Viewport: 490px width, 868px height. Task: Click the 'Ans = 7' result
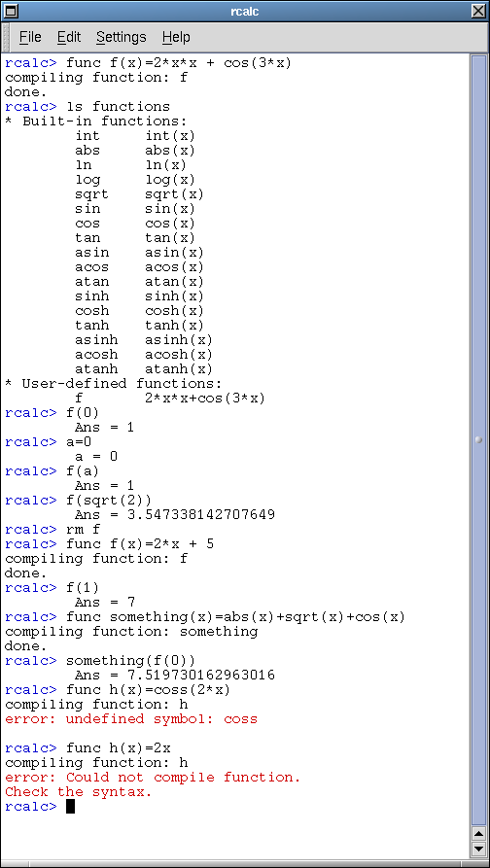coord(105,603)
